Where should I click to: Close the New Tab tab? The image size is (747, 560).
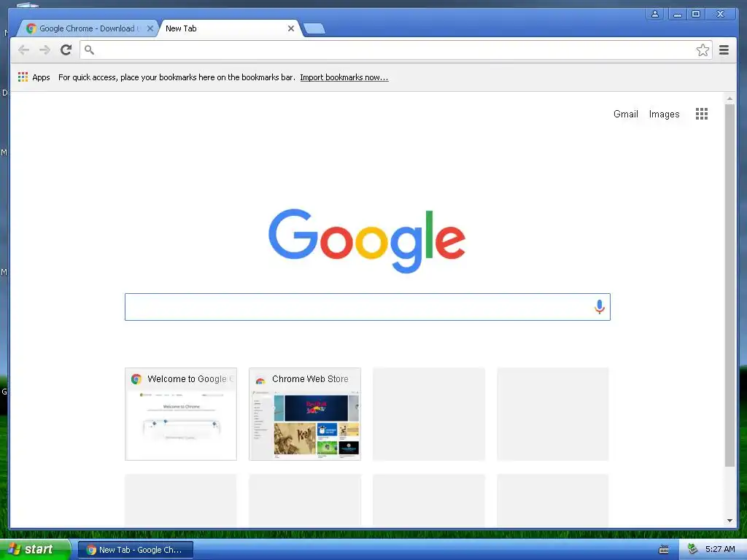click(x=290, y=28)
